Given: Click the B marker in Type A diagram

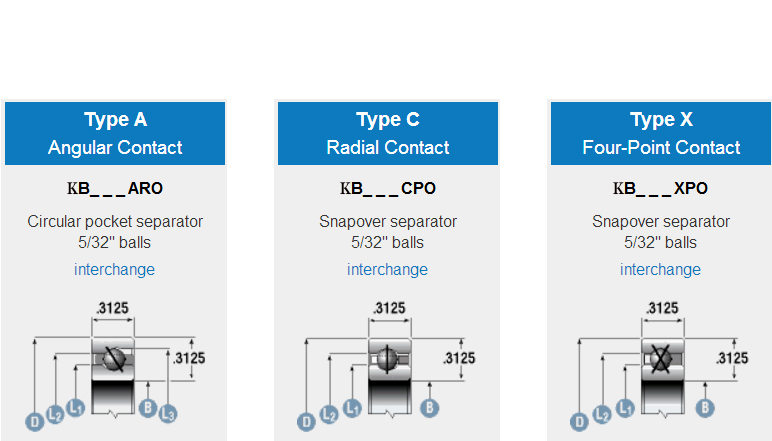Looking at the screenshot, I should pyautogui.click(x=148, y=408).
